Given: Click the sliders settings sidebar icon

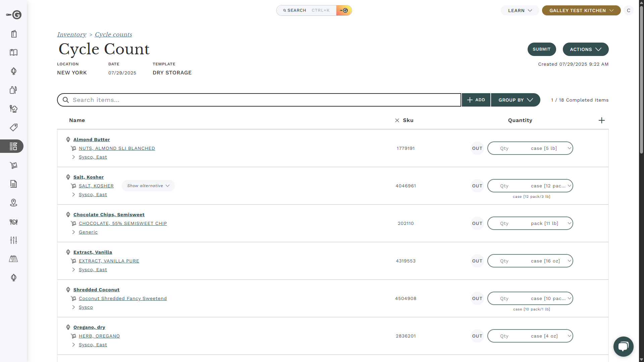Looking at the screenshot, I should [x=13, y=240].
